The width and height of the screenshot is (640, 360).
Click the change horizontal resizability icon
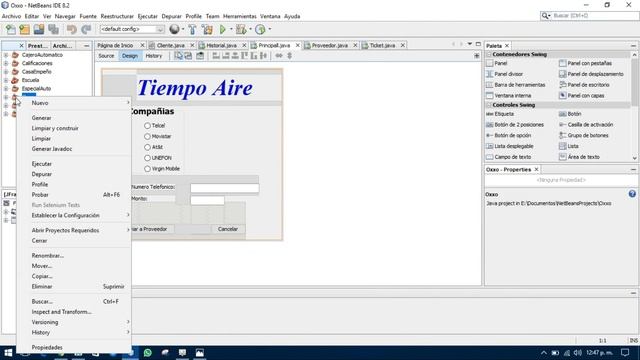tap(279, 56)
